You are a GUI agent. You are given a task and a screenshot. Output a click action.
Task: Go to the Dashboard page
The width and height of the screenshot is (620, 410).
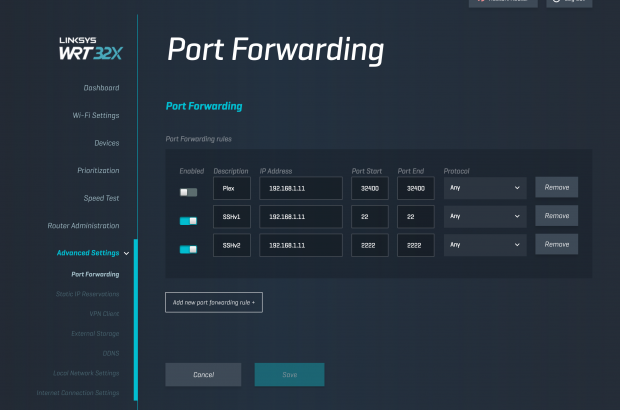[101, 88]
